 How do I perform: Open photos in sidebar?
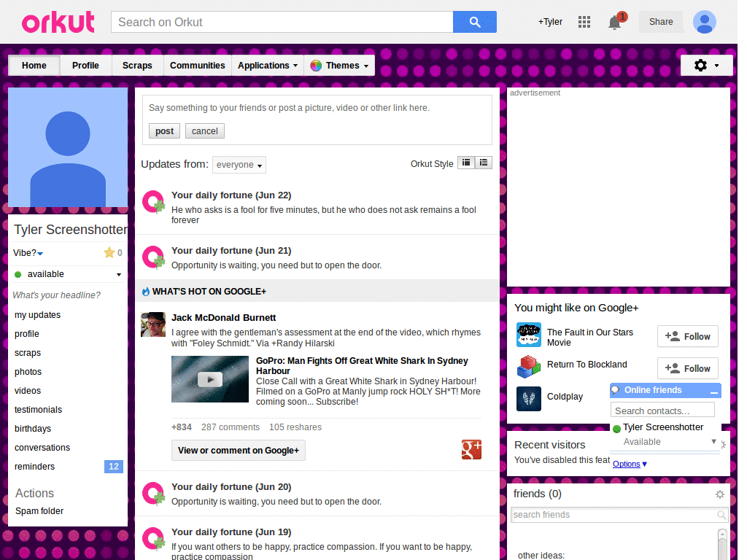pyautogui.click(x=28, y=372)
